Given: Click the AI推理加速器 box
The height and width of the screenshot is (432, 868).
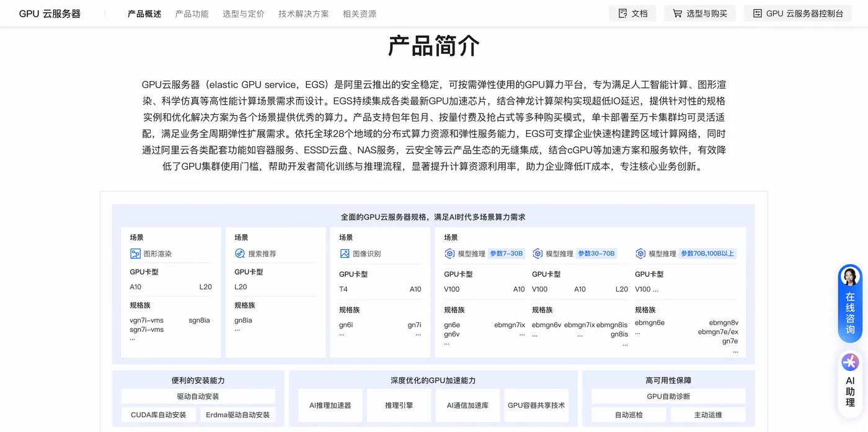Looking at the screenshot, I should pyautogui.click(x=330, y=405).
